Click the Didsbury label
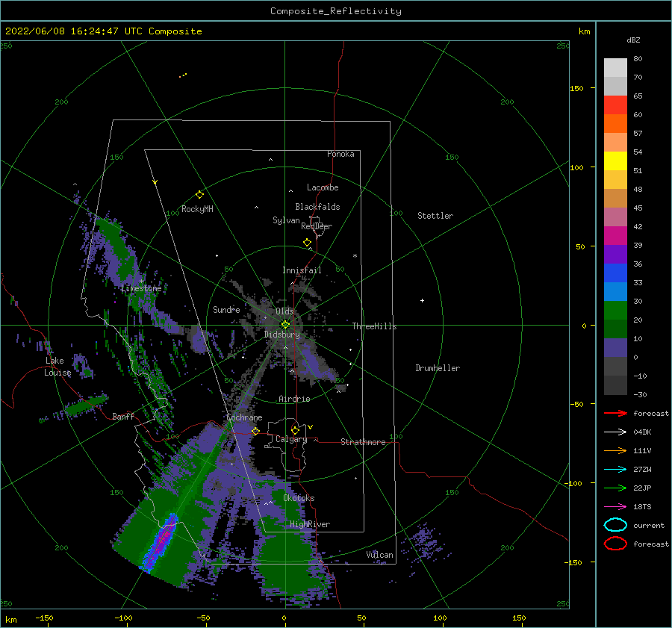The width and height of the screenshot is (672, 628). pos(282,335)
